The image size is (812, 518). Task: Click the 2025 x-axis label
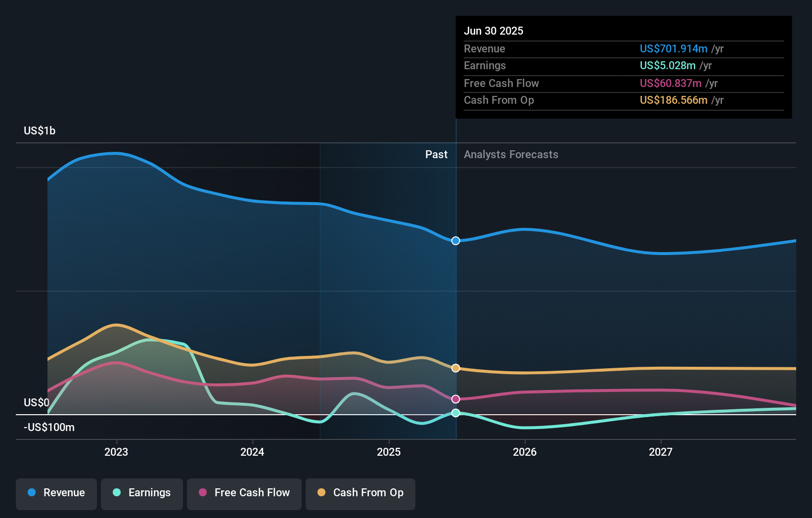click(389, 452)
